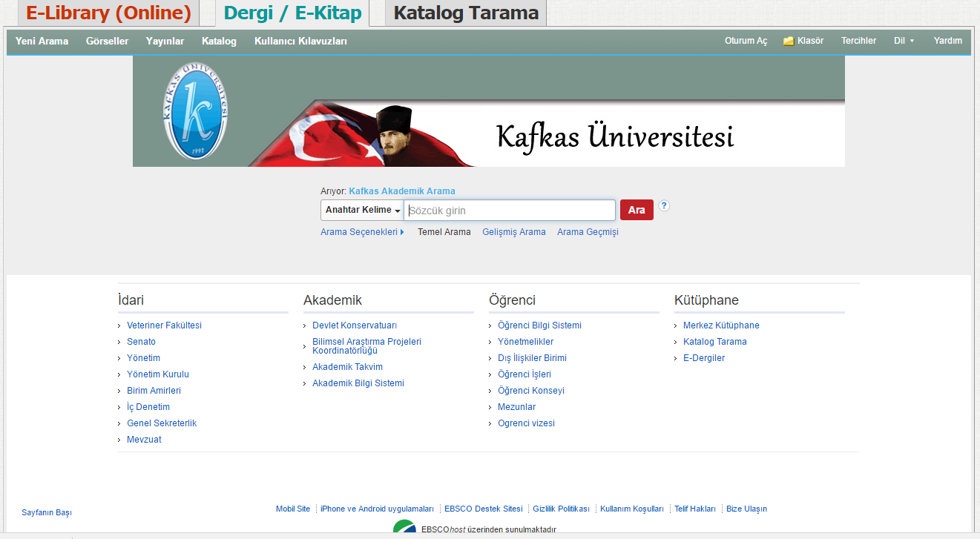Click in the Sözcük girin search field
The height and width of the screenshot is (539, 980).
pos(510,211)
